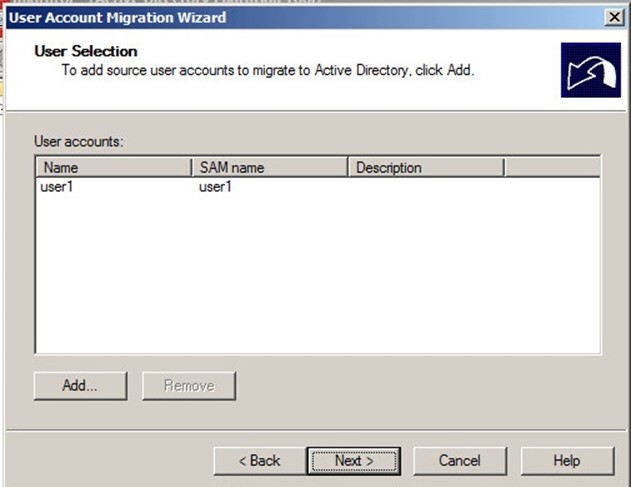Proceed by clicking Next
Image resolution: width=631 pixels, height=487 pixels.
tap(354, 460)
